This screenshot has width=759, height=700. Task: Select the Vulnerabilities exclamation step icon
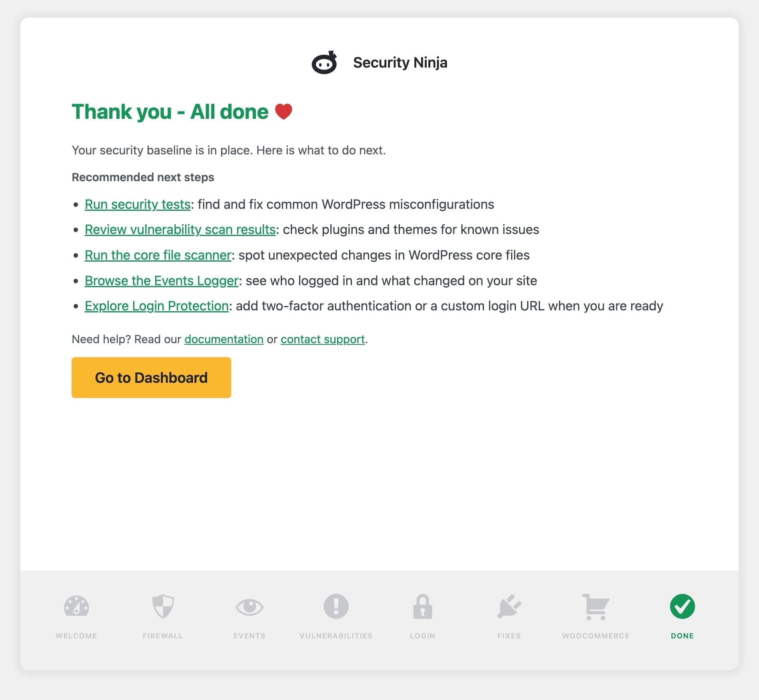coord(336,606)
